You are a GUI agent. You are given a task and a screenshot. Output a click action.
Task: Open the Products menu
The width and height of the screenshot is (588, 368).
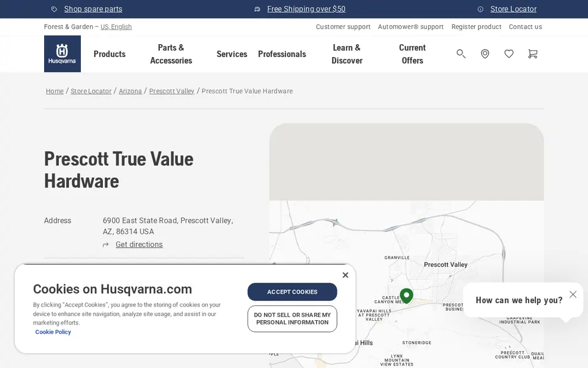point(110,54)
